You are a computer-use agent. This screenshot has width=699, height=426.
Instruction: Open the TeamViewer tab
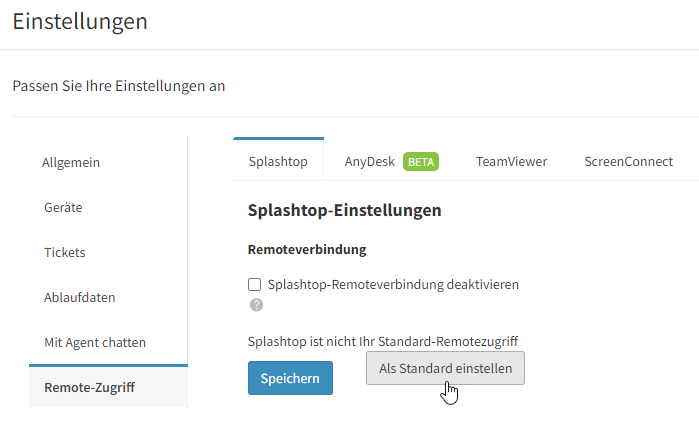(x=511, y=161)
